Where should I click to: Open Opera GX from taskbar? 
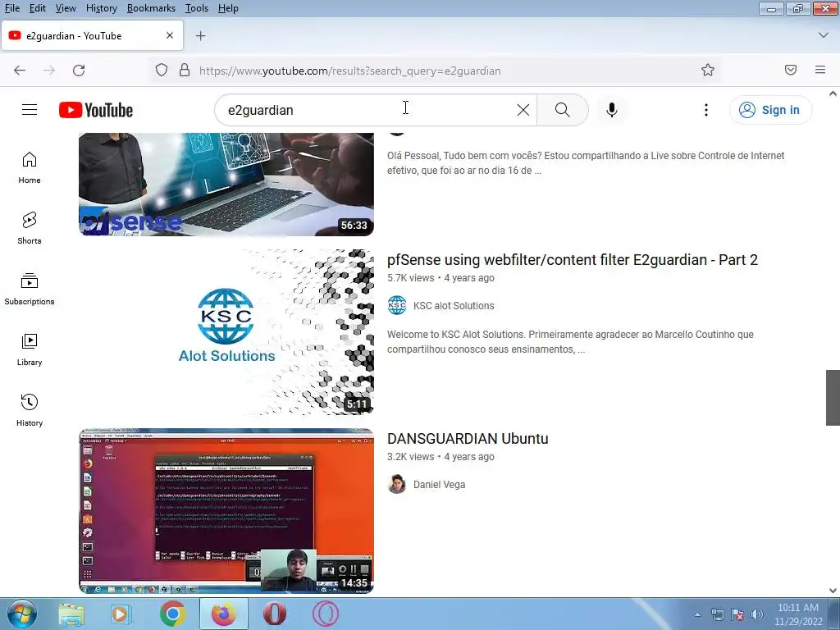click(x=325, y=614)
